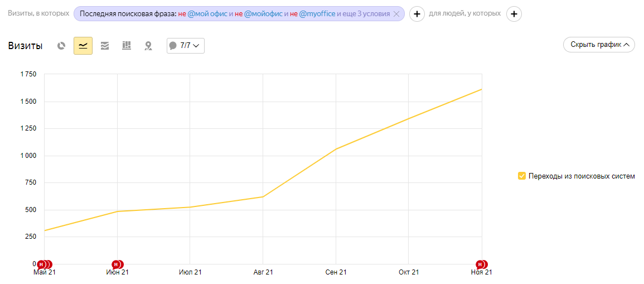Select the line chart view icon

(x=83, y=46)
